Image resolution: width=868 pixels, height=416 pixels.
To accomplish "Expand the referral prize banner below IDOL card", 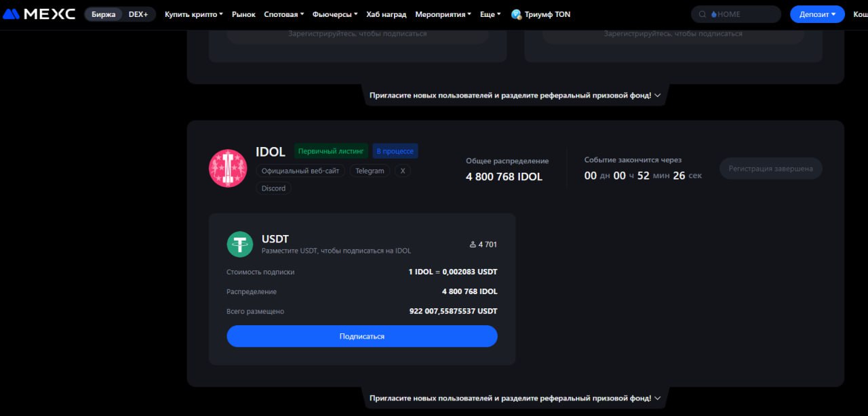I will pos(515,398).
